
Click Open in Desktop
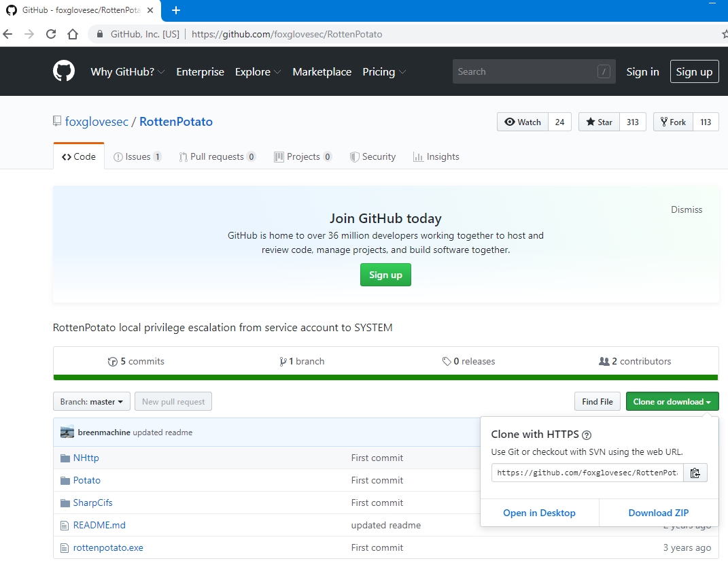(x=539, y=513)
